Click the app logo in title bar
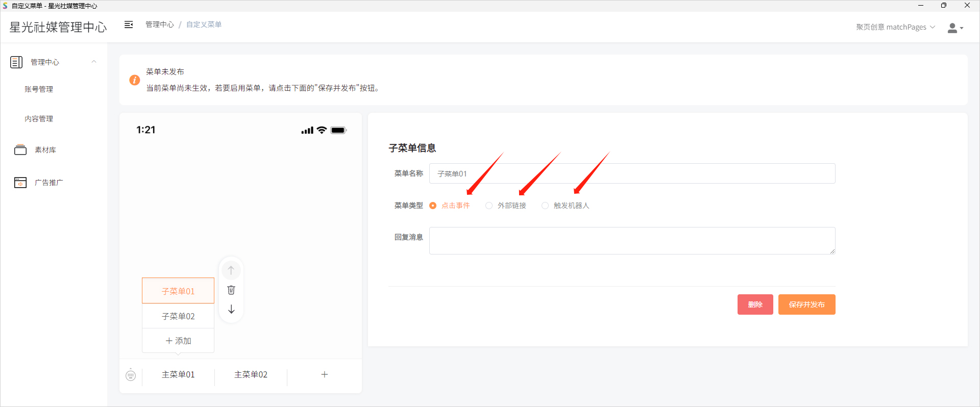The height and width of the screenshot is (407, 980). point(5,6)
